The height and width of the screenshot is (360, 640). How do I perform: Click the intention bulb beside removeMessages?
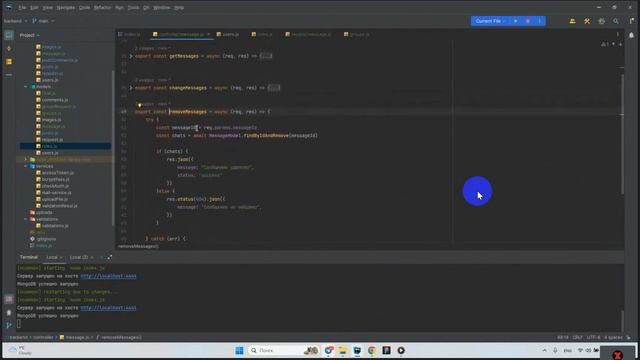139,105
